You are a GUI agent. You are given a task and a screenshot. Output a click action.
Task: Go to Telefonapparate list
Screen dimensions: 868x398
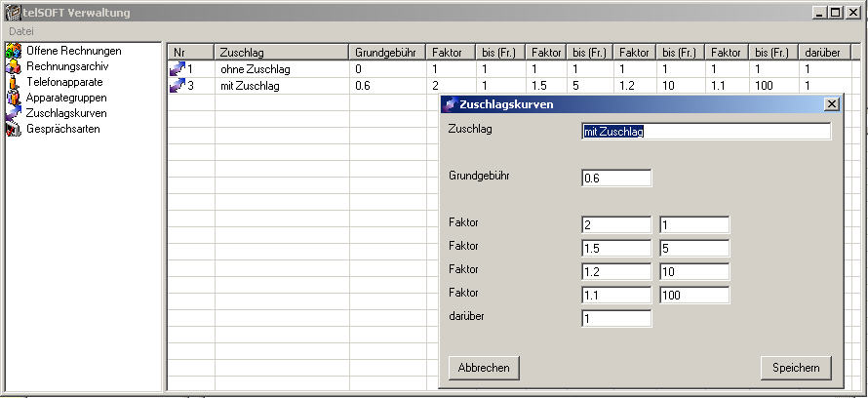coord(64,82)
